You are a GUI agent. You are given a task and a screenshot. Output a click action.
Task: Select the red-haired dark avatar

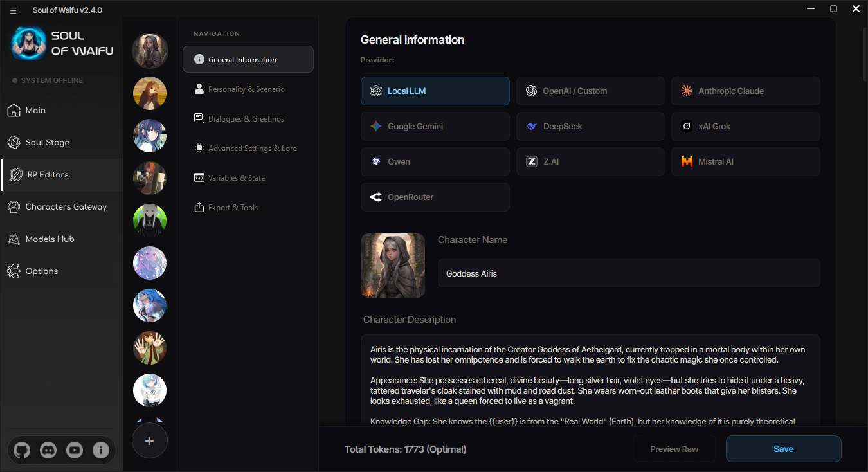pyautogui.click(x=150, y=178)
